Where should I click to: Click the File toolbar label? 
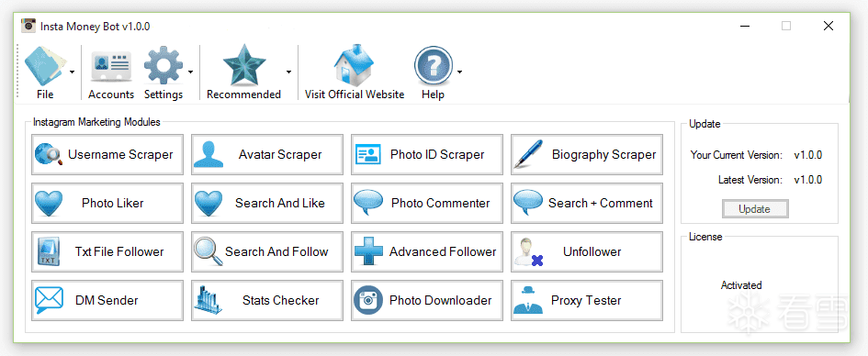point(45,95)
